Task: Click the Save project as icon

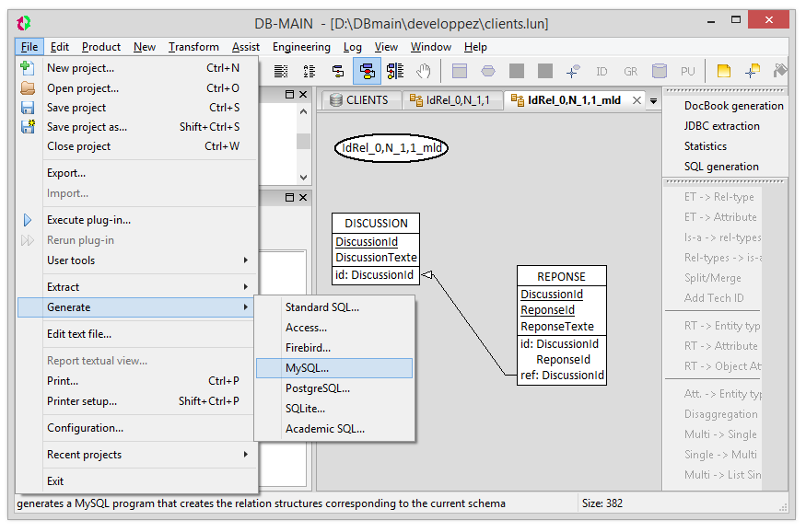Action: click(x=28, y=126)
